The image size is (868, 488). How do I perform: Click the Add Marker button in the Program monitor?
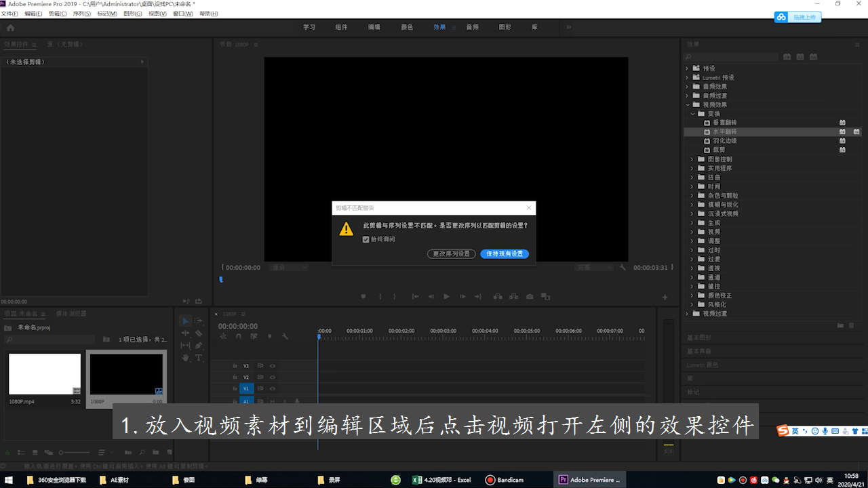coord(363,296)
